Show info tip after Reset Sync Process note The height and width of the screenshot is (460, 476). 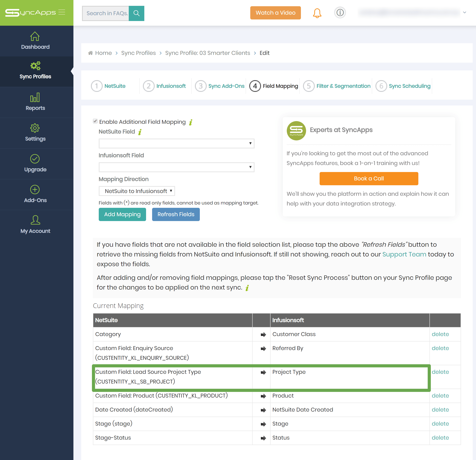pos(247,288)
